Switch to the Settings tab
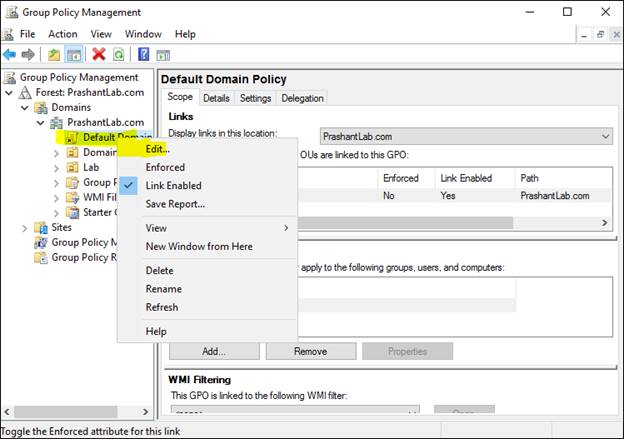The image size is (624, 439). point(255,98)
